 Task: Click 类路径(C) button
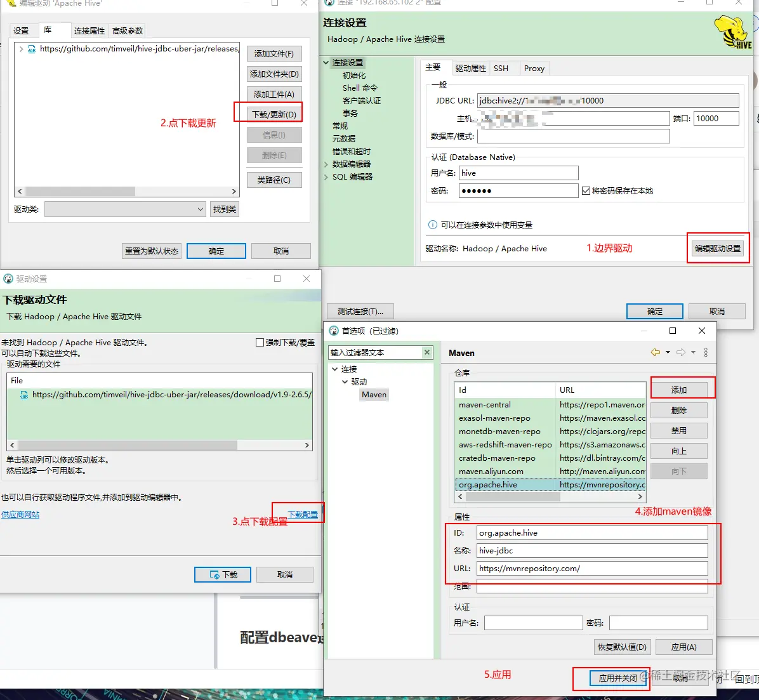274,180
